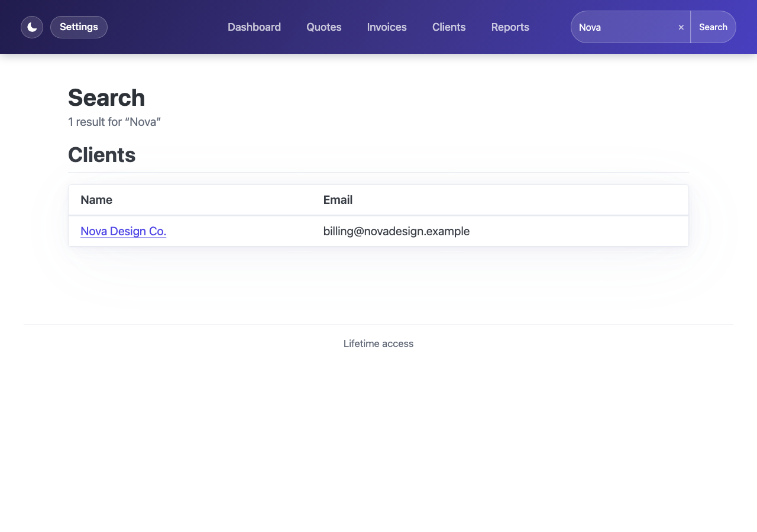The height and width of the screenshot is (532, 757).
Task: Clear the search field with the × icon
Action: click(x=681, y=27)
